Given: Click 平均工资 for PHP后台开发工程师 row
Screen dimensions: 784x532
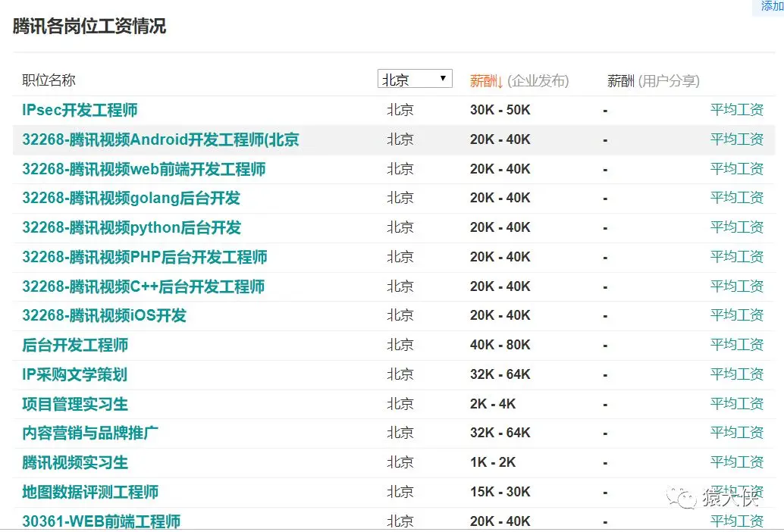Looking at the screenshot, I should 736,257.
